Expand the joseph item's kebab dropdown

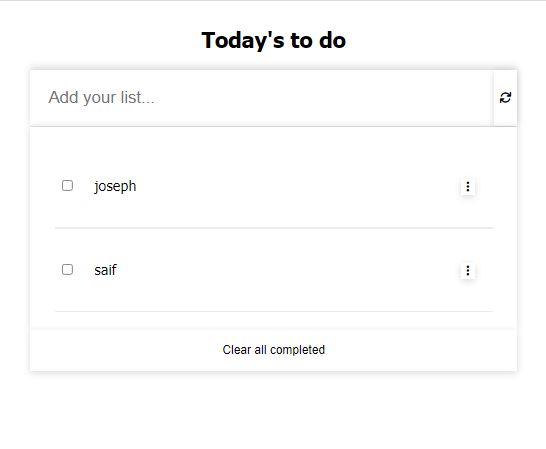click(468, 187)
